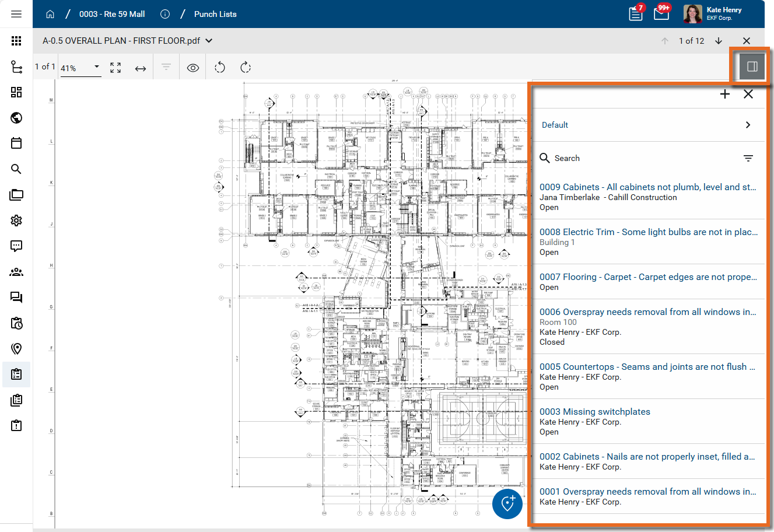Click the fit to width icon

[141, 68]
